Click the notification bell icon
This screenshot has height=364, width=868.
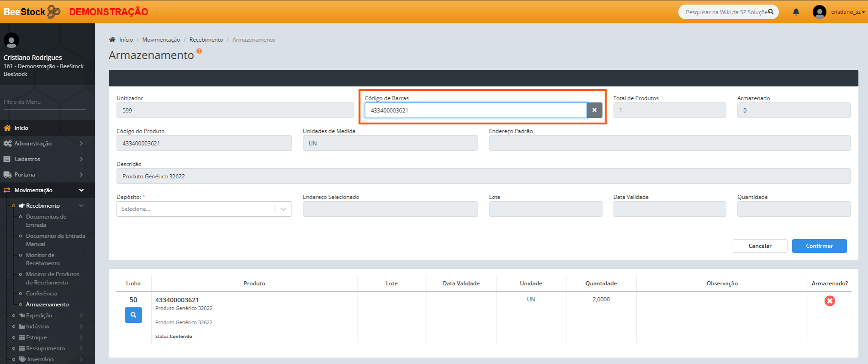[x=796, y=12]
